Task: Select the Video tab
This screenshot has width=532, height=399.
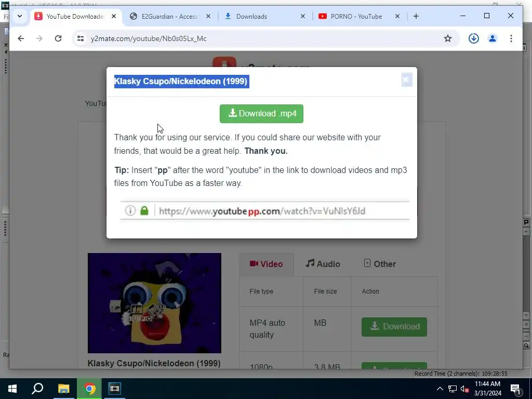Action: point(267,264)
